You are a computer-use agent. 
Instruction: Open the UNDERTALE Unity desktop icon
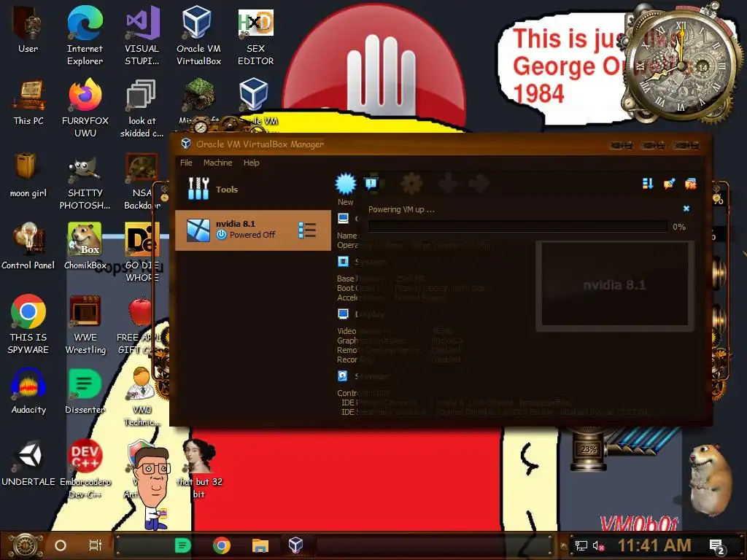28,463
